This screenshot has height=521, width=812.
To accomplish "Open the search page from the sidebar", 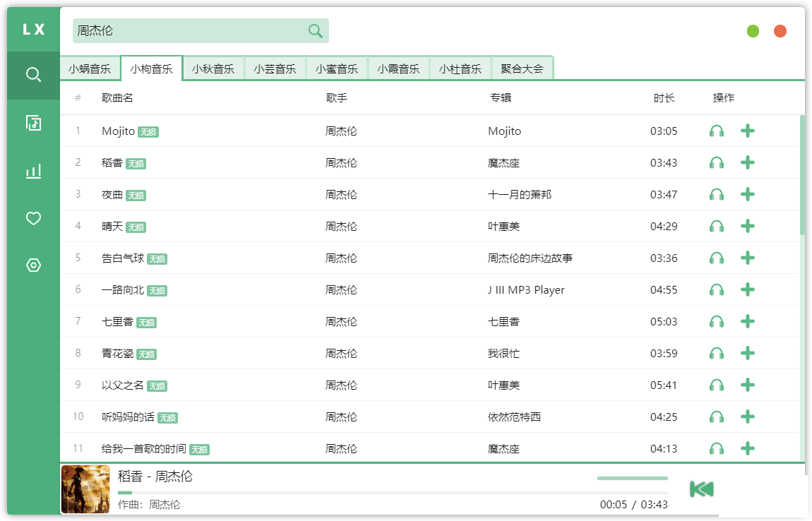I will click(33, 74).
